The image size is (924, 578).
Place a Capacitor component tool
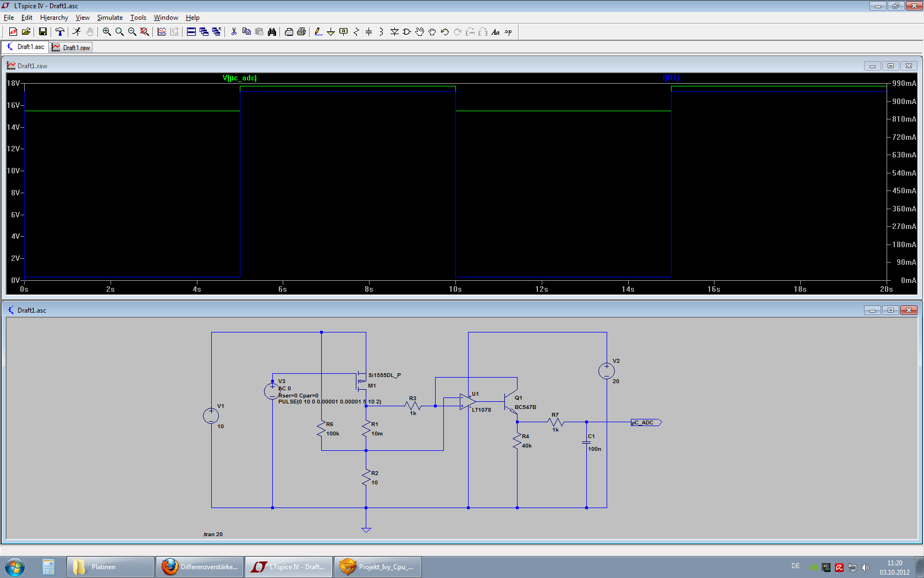coord(369,32)
